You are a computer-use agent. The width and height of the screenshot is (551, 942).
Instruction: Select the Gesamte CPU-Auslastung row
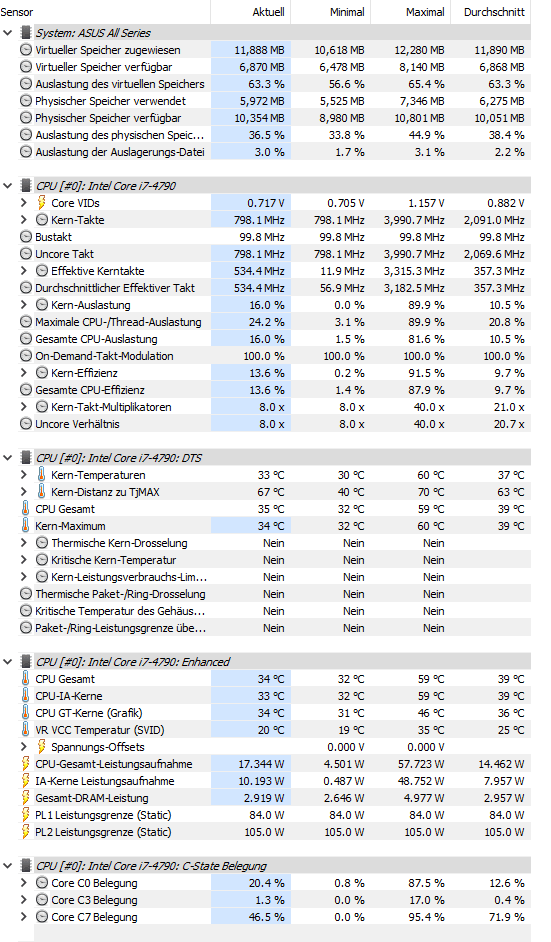275,339
